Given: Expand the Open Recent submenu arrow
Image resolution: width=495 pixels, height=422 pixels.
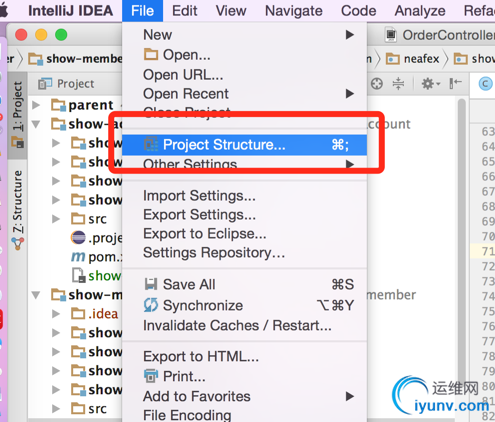Looking at the screenshot, I should [349, 94].
